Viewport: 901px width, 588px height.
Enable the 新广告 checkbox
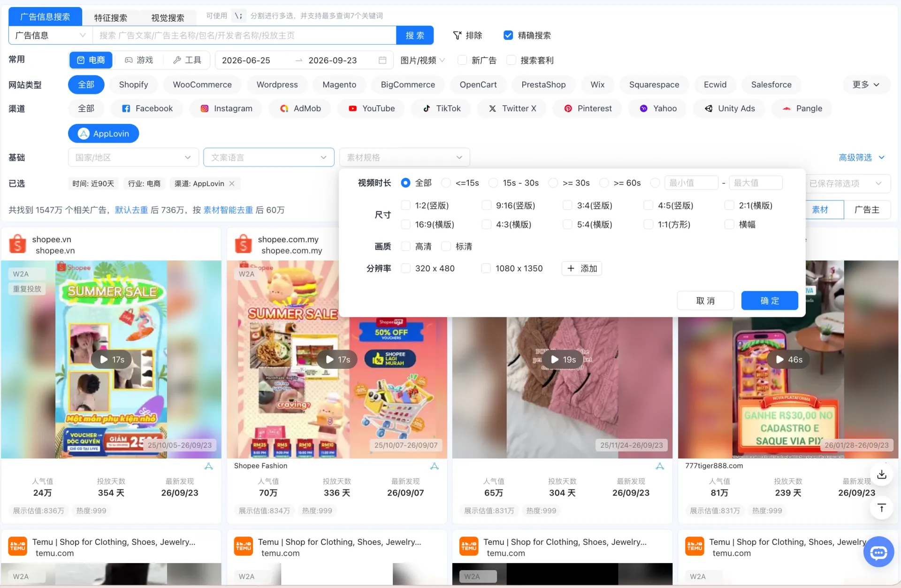point(462,60)
